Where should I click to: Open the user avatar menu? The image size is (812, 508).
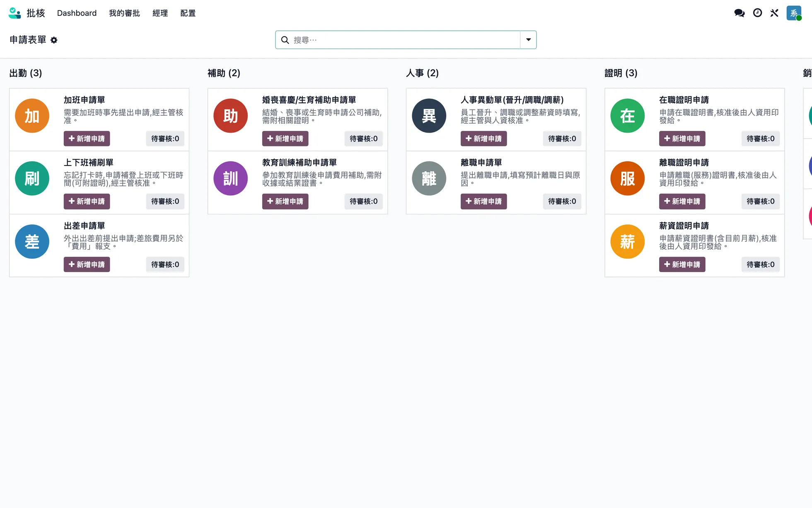[x=794, y=13]
